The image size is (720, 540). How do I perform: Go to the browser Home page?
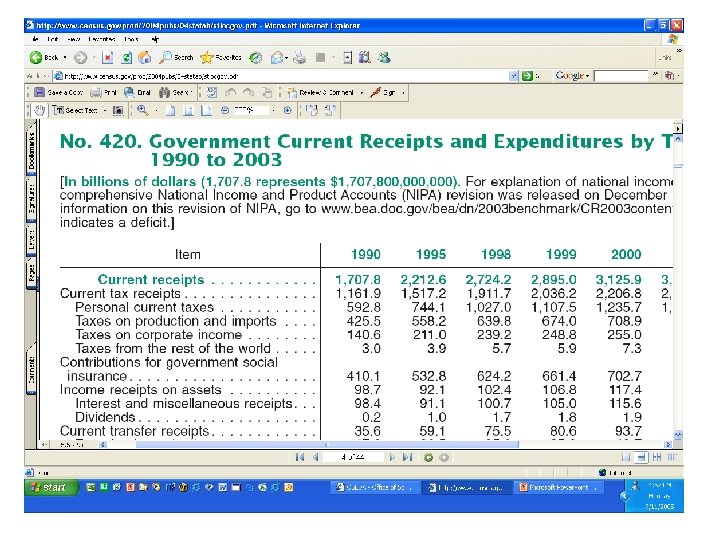(x=145, y=57)
